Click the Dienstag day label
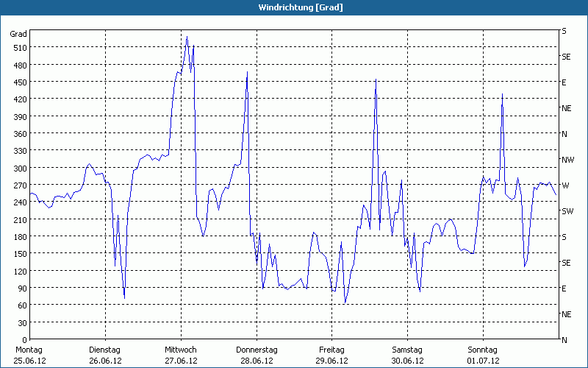 click(x=104, y=350)
